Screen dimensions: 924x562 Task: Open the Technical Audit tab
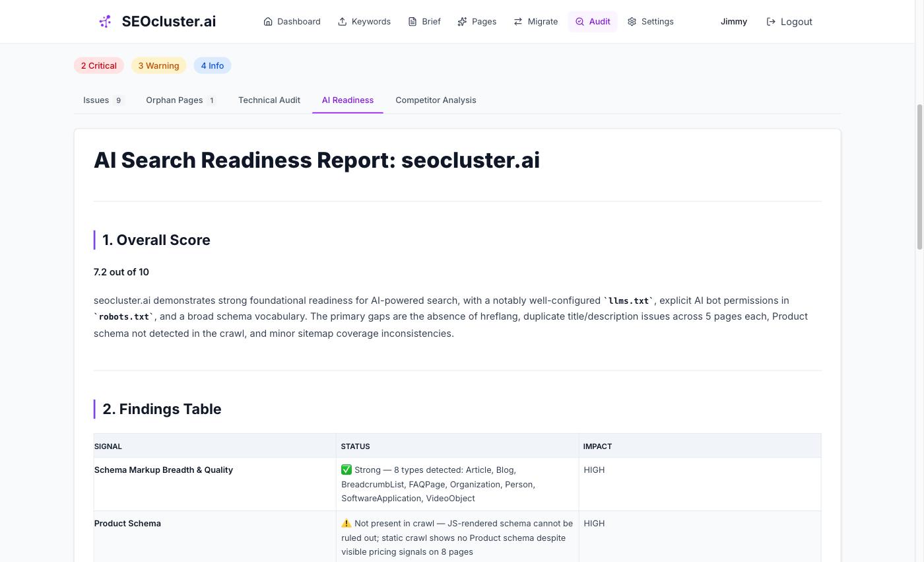point(269,100)
